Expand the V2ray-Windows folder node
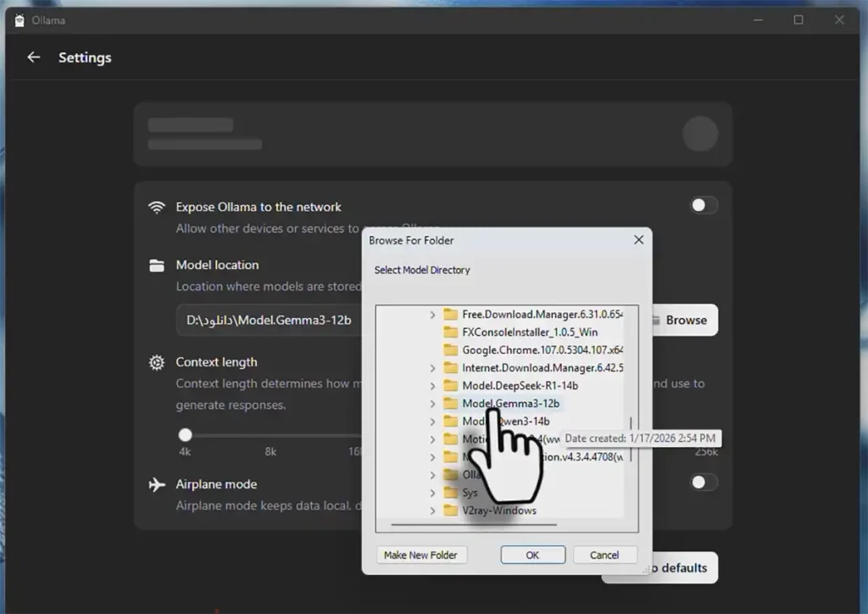This screenshot has height=614, width=868. tap(432, 511)
